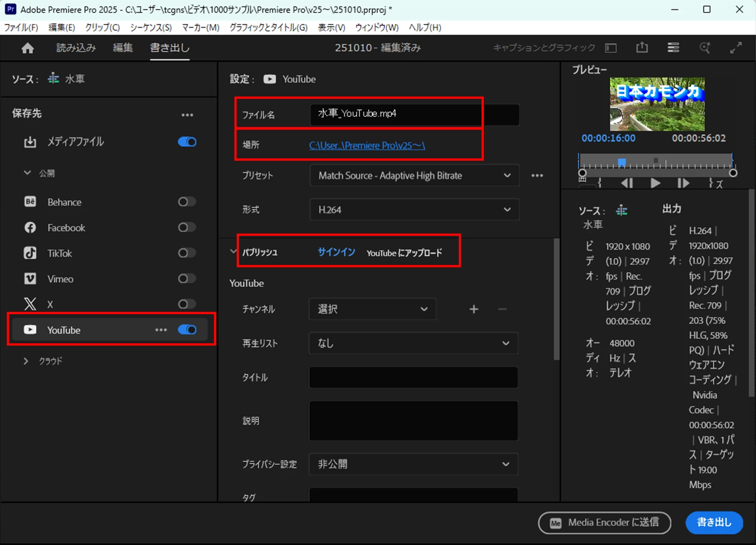The image size is (756, 545).
Task: Set out point with right brace icon
Action: (x=710, y=183)
